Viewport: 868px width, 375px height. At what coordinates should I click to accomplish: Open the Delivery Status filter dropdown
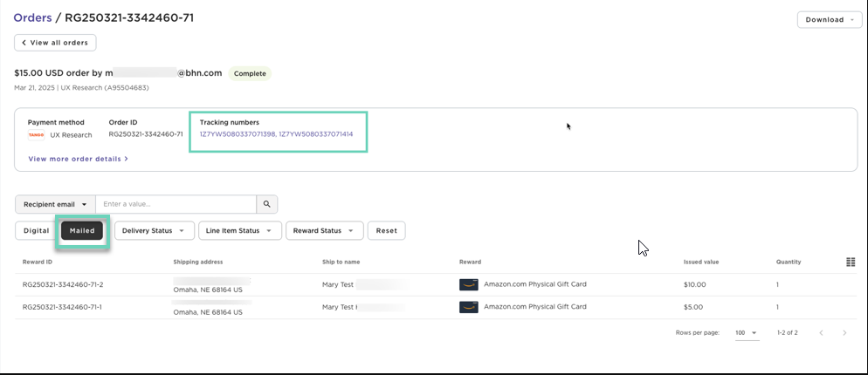click(x=154, y=231)
